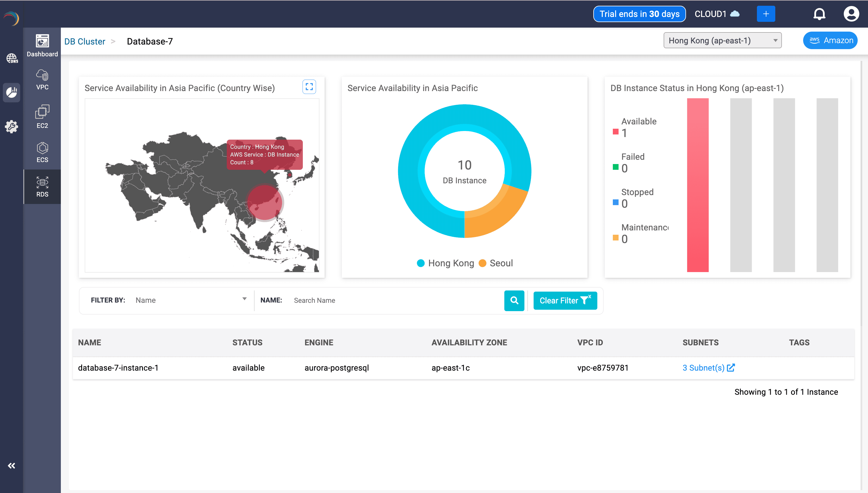This screenshot has width=868, height=493.
Task: Open the user profile avatar icon
Action: (x=851, y=14)
